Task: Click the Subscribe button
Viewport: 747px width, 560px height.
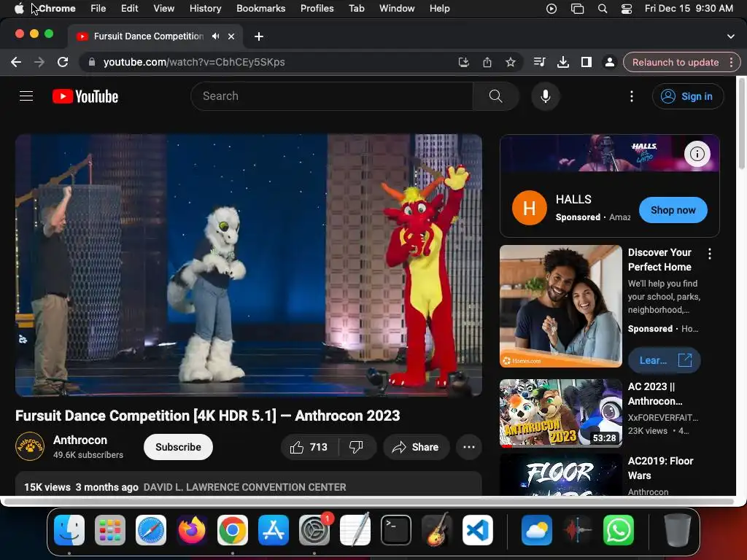Action: click(x=178, y=447)
